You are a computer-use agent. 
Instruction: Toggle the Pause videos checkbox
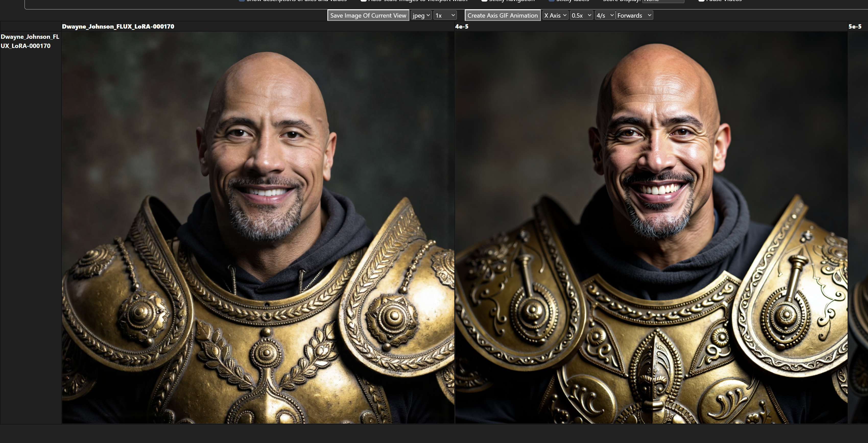coord(701,1)
